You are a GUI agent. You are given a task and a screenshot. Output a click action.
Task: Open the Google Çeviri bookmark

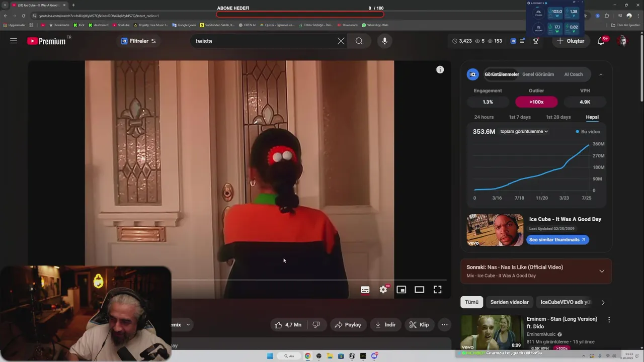pos(184,25)
